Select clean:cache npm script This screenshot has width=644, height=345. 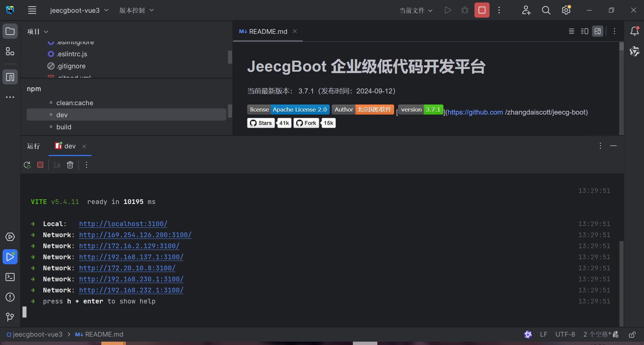[75, 103]
